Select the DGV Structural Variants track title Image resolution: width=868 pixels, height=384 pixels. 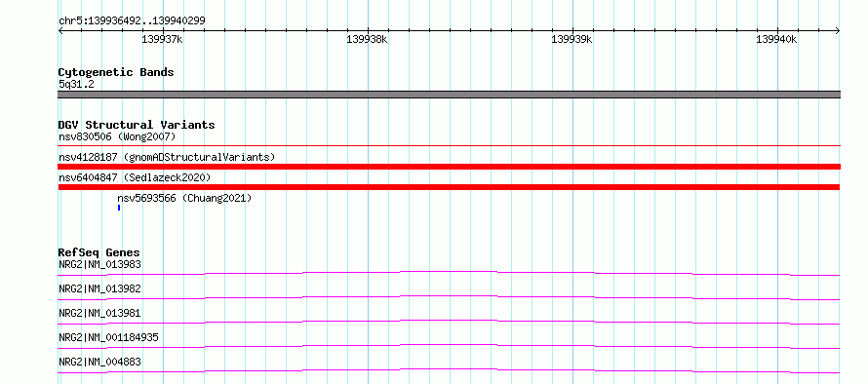137,125
